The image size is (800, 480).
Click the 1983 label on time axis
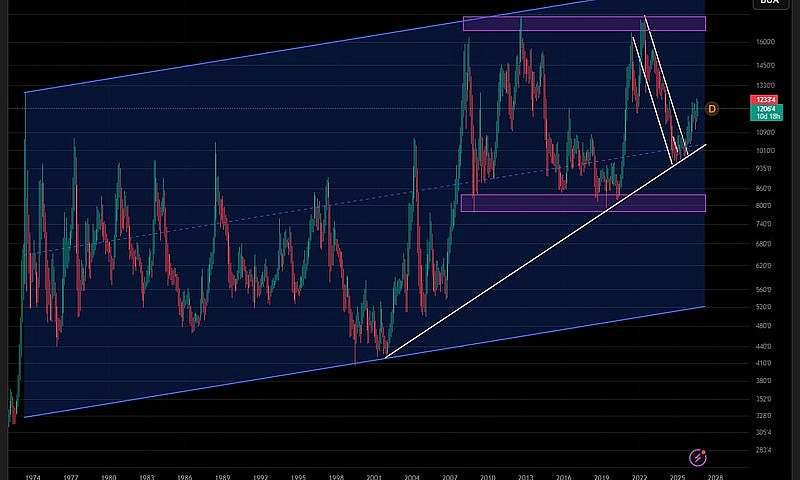[147, 477]
